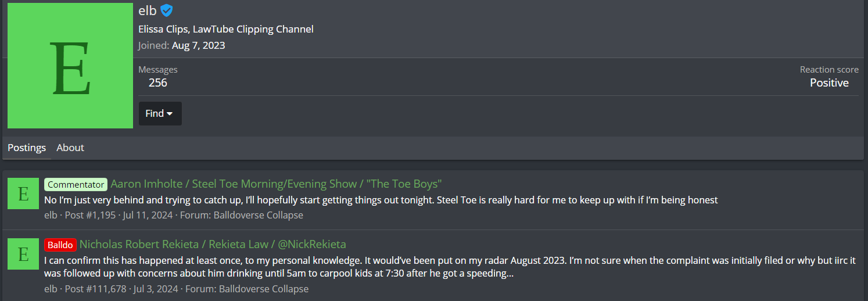Open the Find dropdown menu
Image resolution: width=868 pixels, height=301 pixels.
[x=160, y=114]
